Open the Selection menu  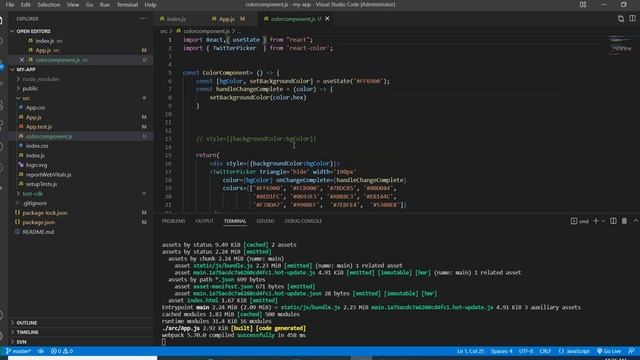[x=49, y=5]
